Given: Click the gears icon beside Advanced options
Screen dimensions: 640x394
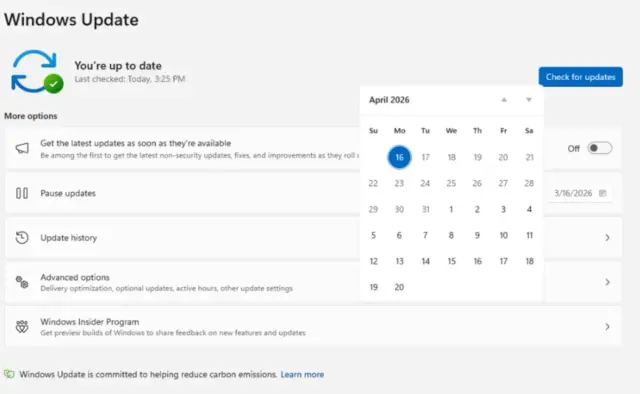Looking at the screenshot, I should [22, 282].
